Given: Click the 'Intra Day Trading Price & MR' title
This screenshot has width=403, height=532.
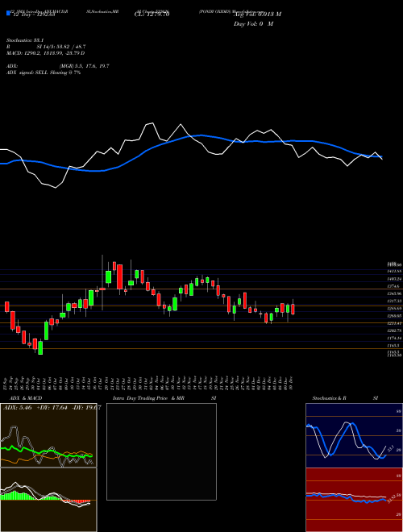Looking at the screenshot, I should click(x=148, y=398).
